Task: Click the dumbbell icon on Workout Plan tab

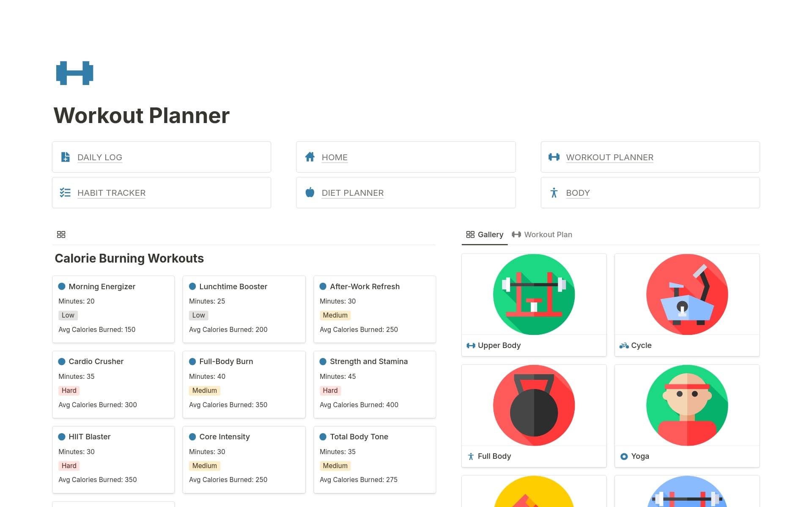Action: (x=516, y=234)
